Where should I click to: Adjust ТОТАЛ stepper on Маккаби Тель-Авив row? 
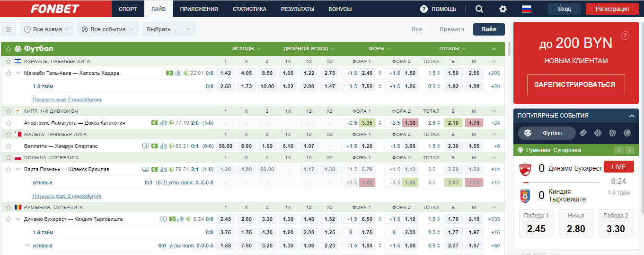pyautogui.click(x=439, y=73)
